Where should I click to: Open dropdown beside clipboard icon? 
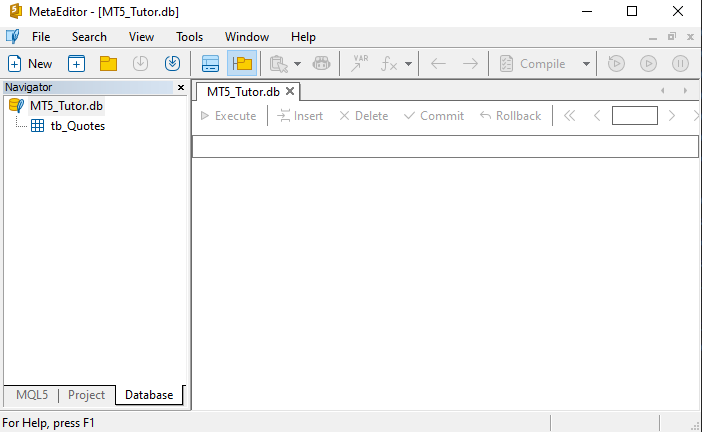pos(297,64)
